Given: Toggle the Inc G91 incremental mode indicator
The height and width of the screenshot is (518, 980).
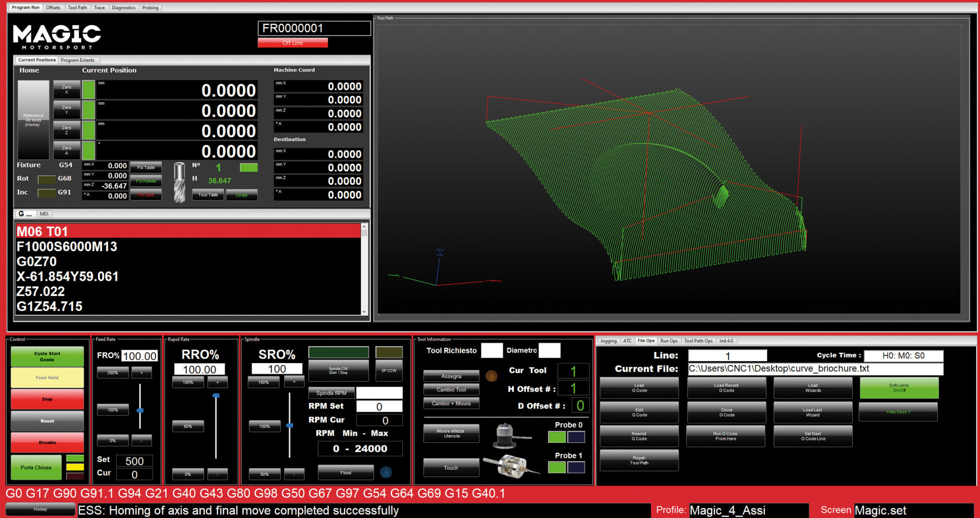Looking at the screenshot, I should [46, 193].
